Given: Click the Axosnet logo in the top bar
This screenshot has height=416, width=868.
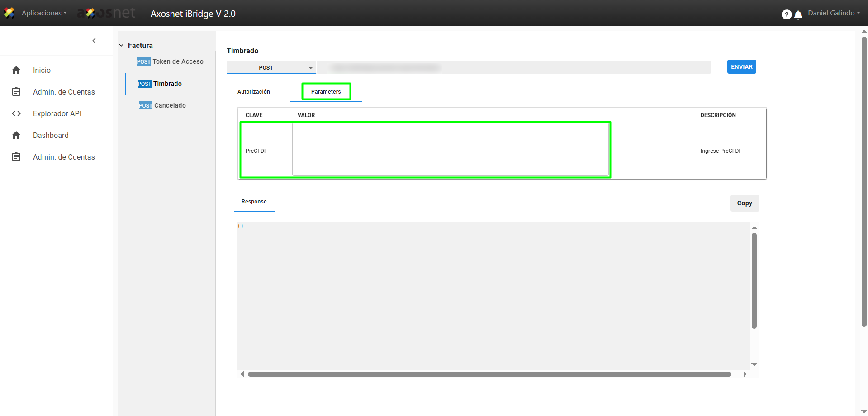Looking at the screenshot, I should [107, 13].
